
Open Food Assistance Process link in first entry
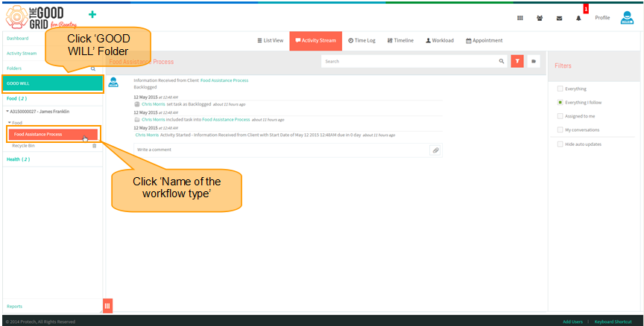(224, 80)
